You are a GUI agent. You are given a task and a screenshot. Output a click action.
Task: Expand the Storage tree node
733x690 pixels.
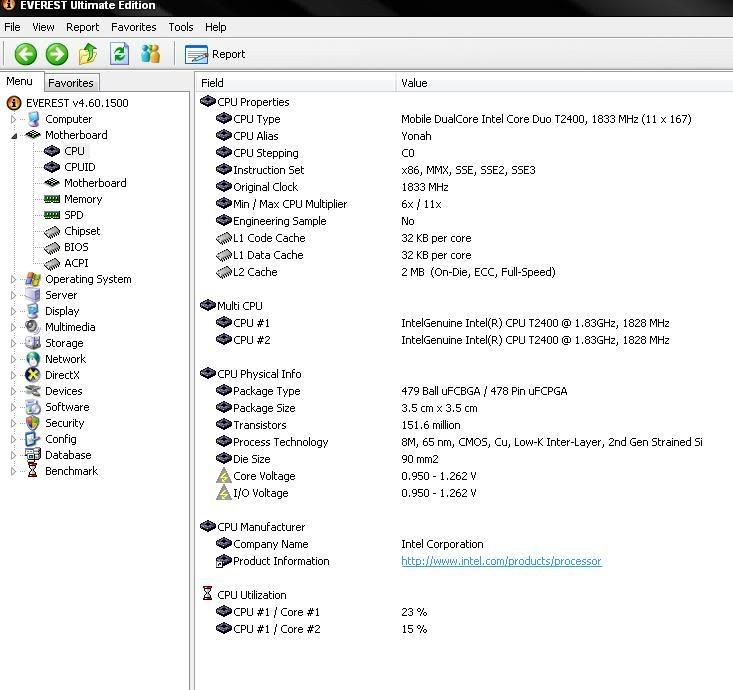14,343
